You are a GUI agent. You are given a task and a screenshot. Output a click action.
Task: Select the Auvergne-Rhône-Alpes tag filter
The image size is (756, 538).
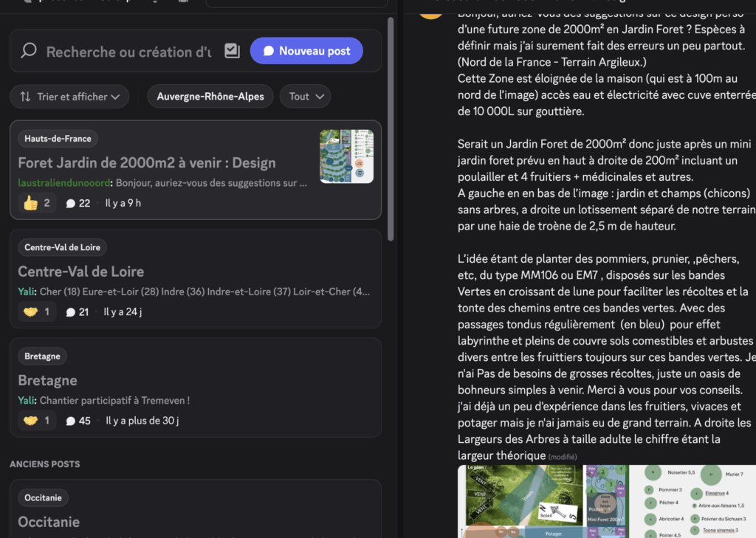pyautogui.click(x=210, y=97)
